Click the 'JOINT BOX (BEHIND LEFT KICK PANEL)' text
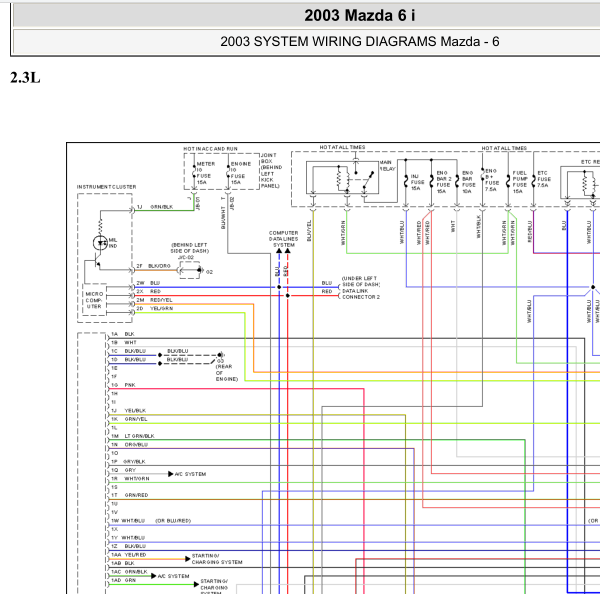600x594 pixels. pos(271,170)
